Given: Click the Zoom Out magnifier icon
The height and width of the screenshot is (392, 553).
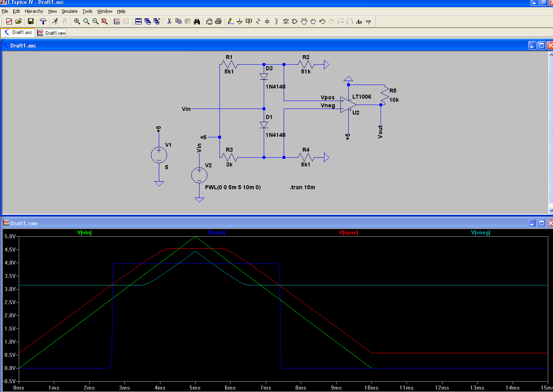Looking at the screenshot, I should pos(95,22).
